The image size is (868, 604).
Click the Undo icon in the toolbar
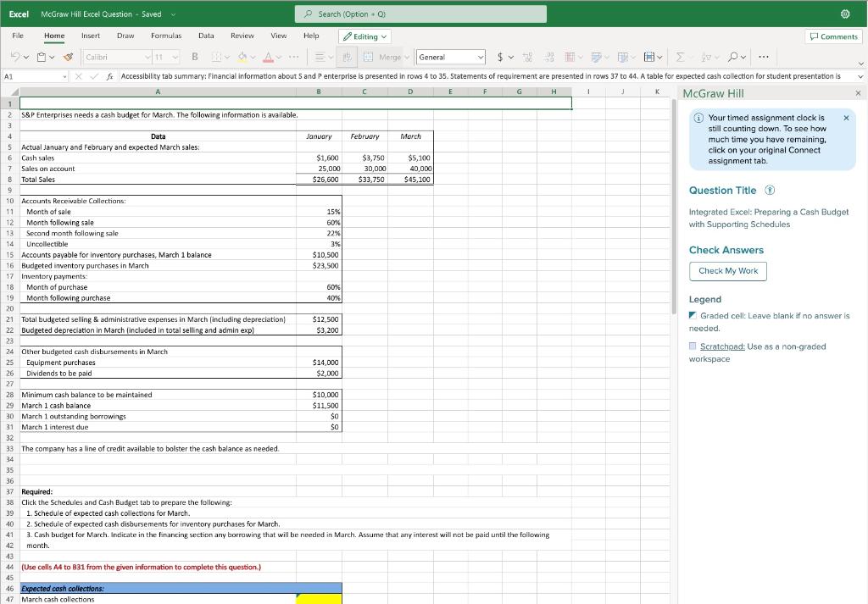[16, 57]
